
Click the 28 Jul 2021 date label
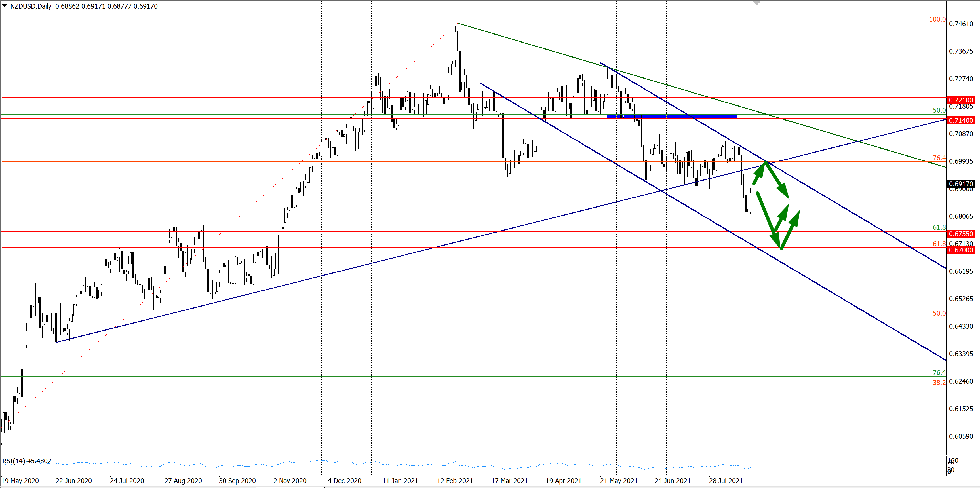pos(726,481)
